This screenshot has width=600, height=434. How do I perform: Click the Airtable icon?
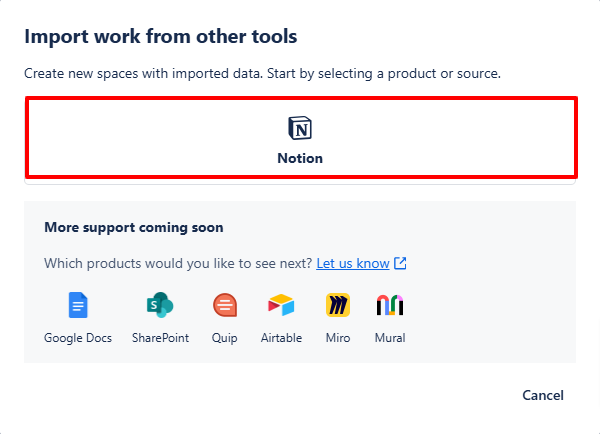tap(281, 305)
